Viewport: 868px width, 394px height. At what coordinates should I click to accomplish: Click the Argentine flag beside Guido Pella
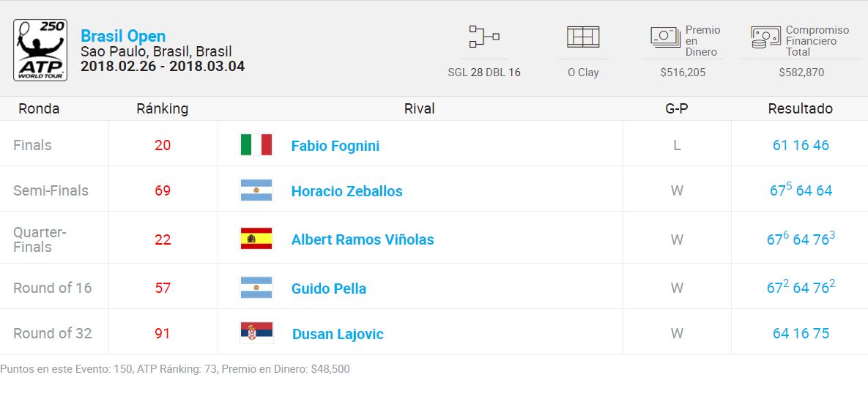[256, 288]
